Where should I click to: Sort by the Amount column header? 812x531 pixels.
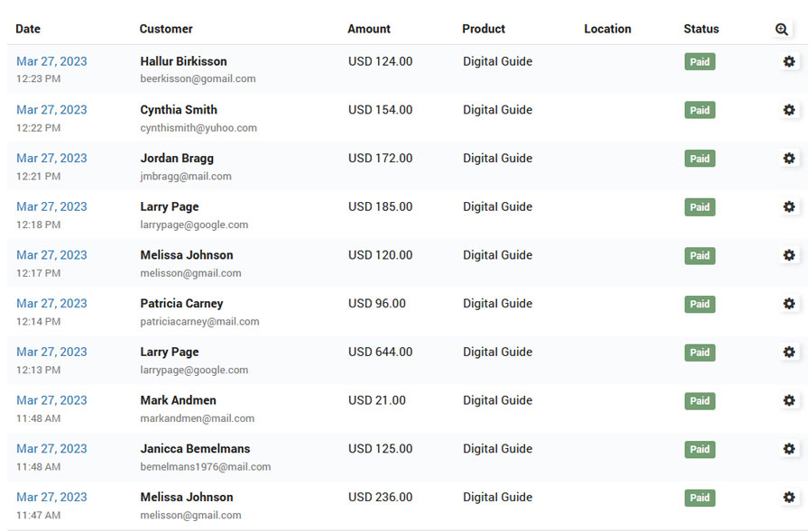click(369, 29)
